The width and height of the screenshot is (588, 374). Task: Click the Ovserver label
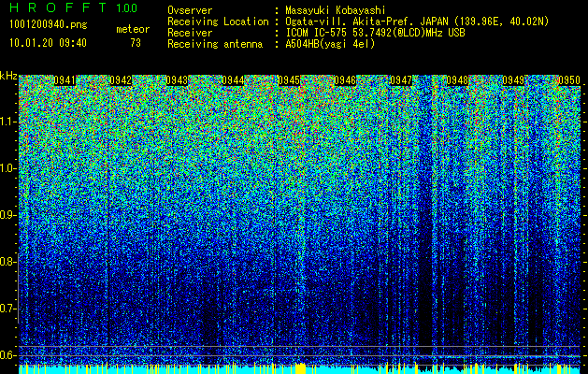tap(190, 10)
